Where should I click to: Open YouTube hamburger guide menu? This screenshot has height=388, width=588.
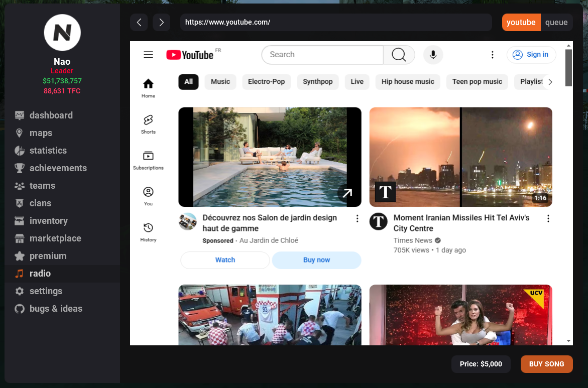[x=148, y=55]
